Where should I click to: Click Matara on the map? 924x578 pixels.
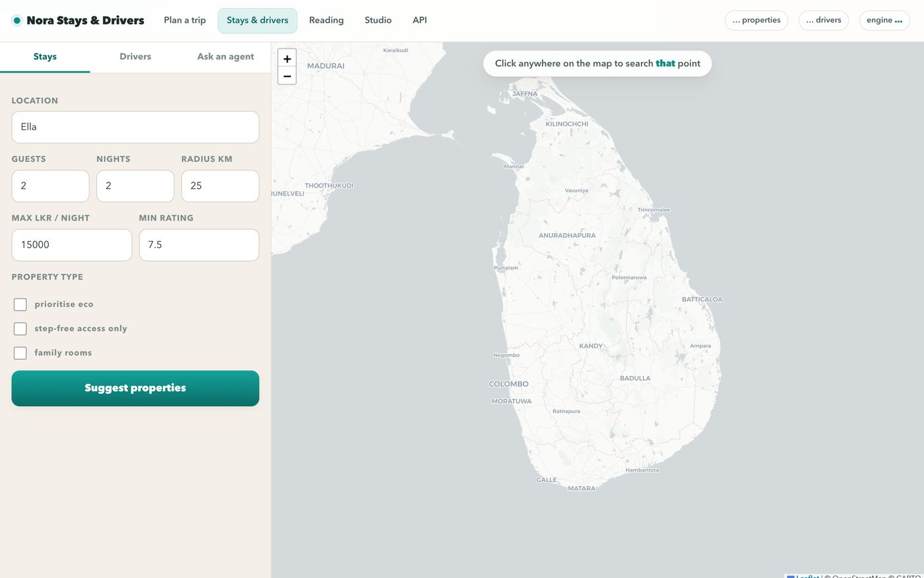click(582, 489)
